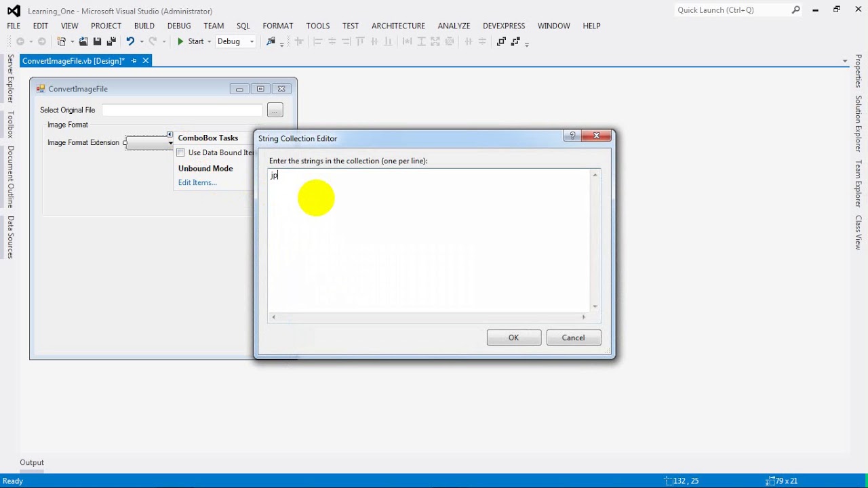Open the Server Explorer side tab
Screen dimensions: 868x488
pos(10,79)
